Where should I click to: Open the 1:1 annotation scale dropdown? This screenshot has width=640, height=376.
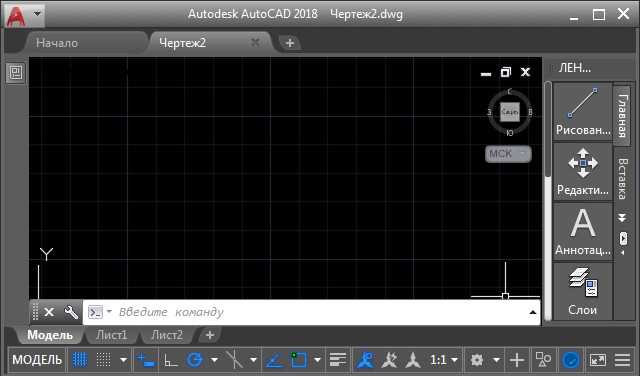click(x=444, y=360)
